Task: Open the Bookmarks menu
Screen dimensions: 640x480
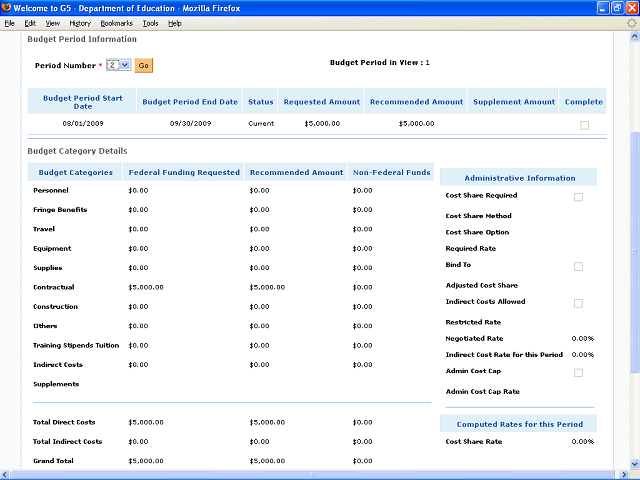Action: coord(115,22)
